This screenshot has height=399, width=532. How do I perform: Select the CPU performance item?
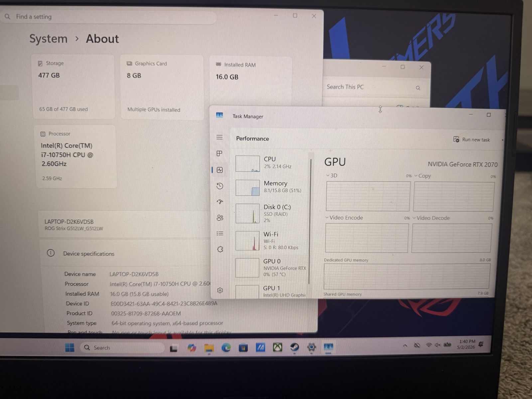[271, 163]
